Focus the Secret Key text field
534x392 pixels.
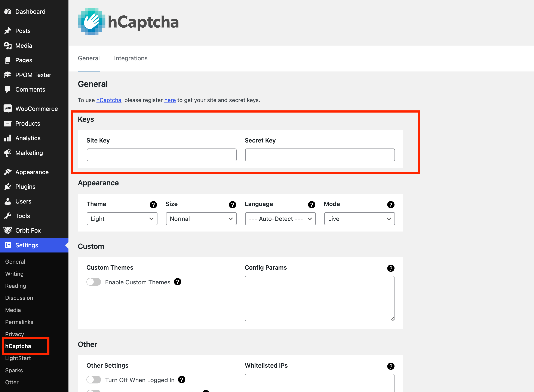click(320, 155)
